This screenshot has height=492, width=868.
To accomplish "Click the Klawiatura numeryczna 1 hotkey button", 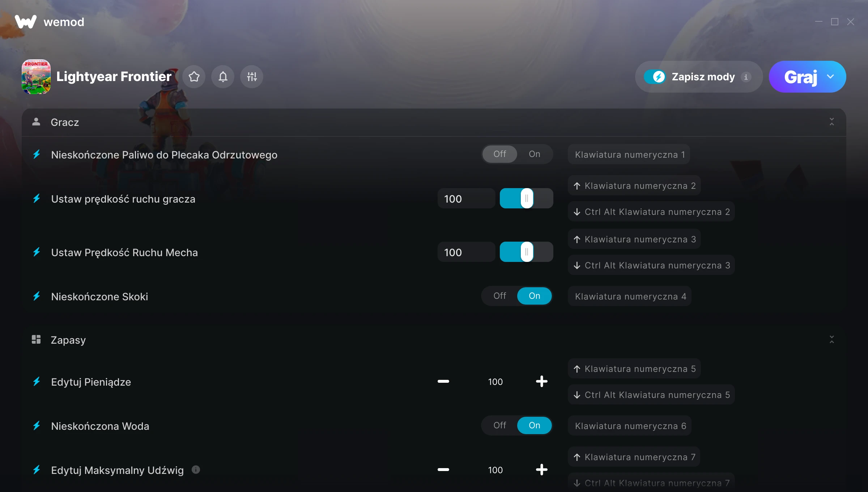I will coord(629,154).
